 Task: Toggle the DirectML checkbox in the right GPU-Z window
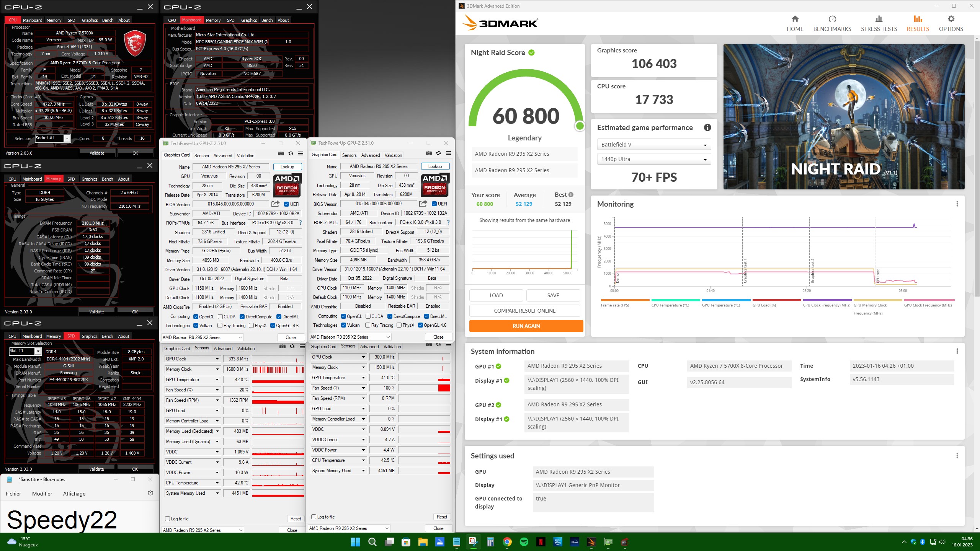(x=426, y=316)
